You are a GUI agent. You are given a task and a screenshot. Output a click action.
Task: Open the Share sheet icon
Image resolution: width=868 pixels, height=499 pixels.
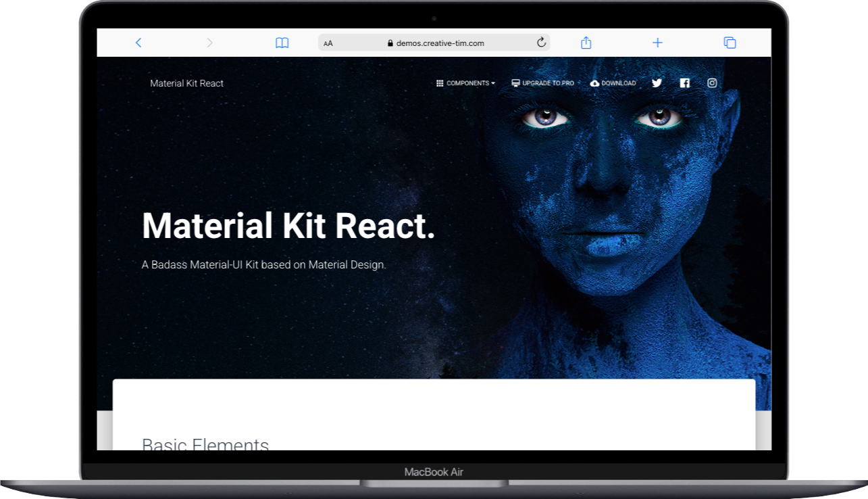coord(586,42)
